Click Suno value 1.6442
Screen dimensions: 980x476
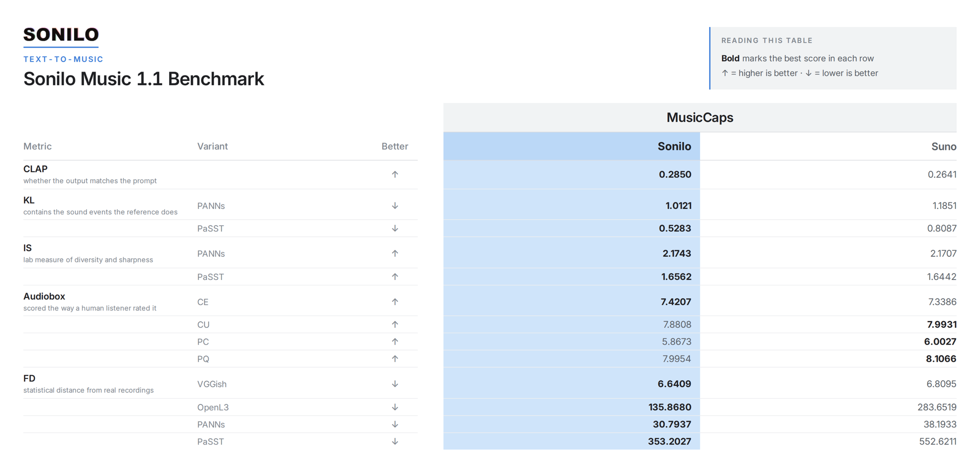click(x=942, y=276)
